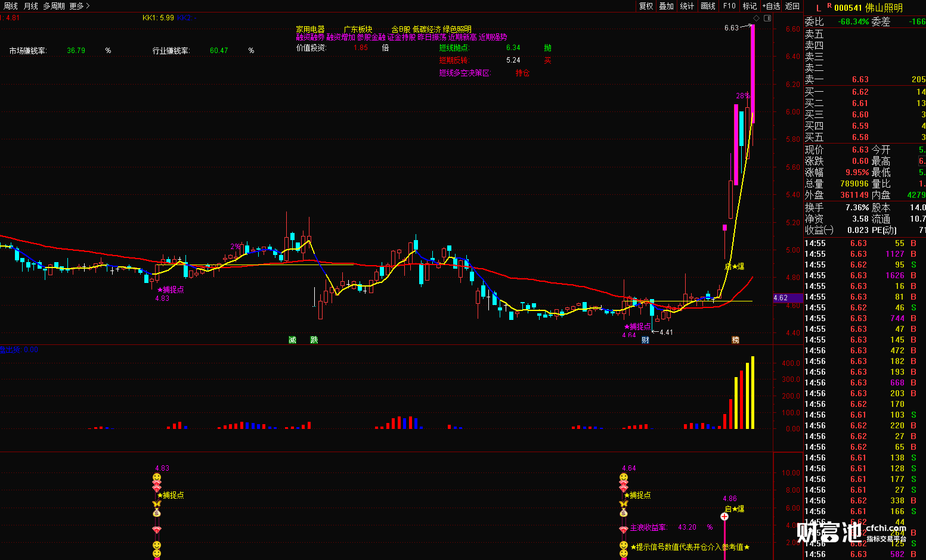
Task: Click the 主浪收益率 43.20 % label
Action: 671,527
